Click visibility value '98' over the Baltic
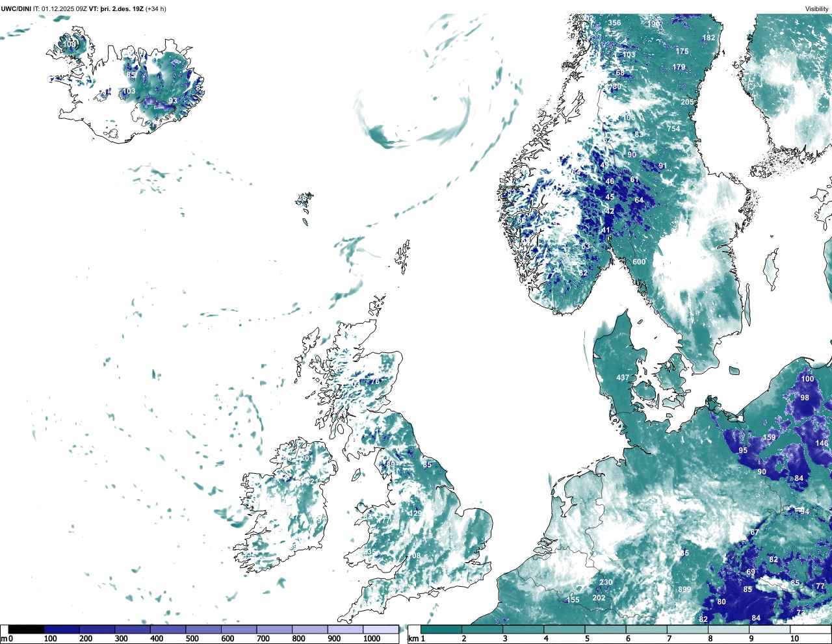Screen dimensions: 832x644 [x=805, y=398]
